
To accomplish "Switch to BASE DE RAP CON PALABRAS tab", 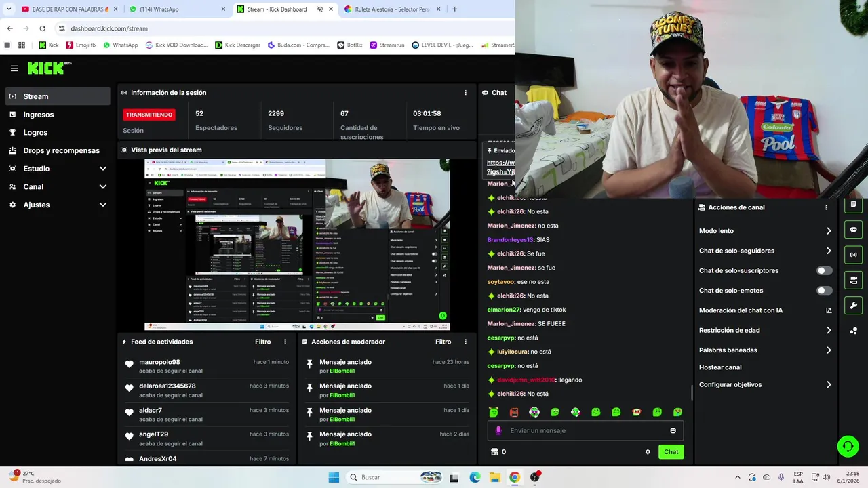I will pyautogui.click(x=68, y=9).
